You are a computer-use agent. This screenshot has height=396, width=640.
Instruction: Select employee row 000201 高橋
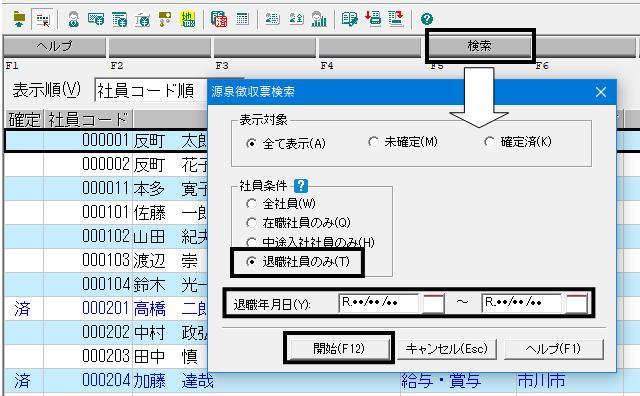click(106, 309)
